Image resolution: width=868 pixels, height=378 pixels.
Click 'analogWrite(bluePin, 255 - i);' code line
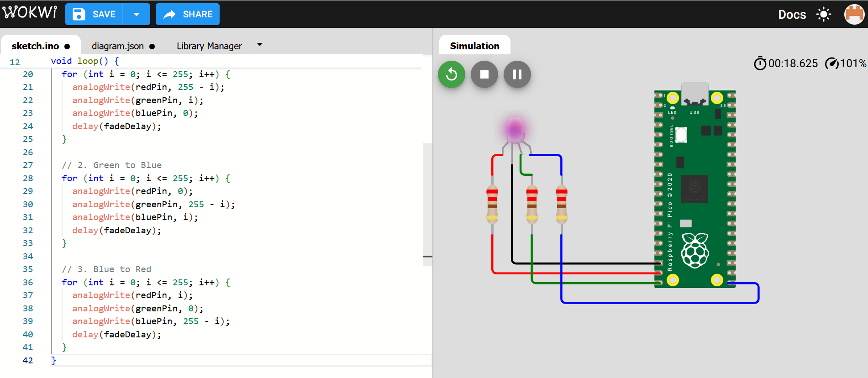(151, 321)
